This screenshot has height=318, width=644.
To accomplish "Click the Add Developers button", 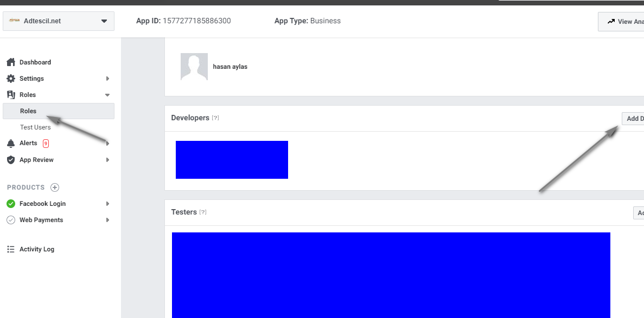I will 633,119.
